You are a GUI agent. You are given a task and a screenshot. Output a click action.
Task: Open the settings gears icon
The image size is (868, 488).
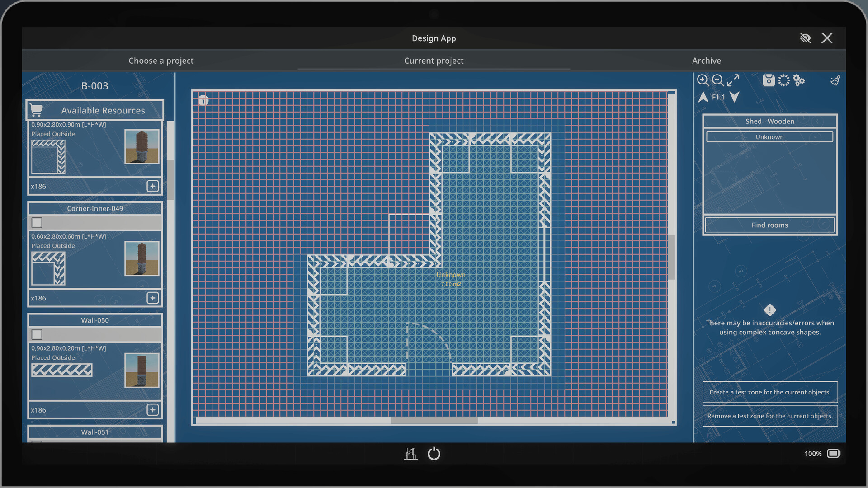798,80
